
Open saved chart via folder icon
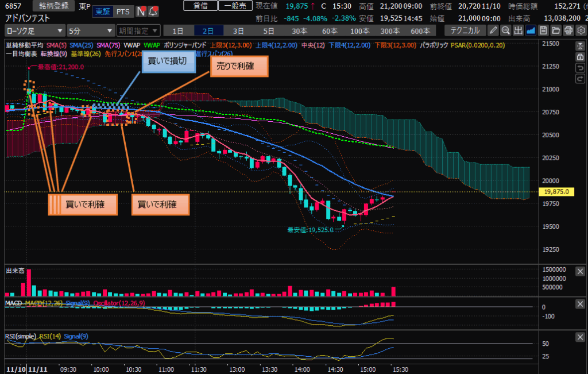555,30
